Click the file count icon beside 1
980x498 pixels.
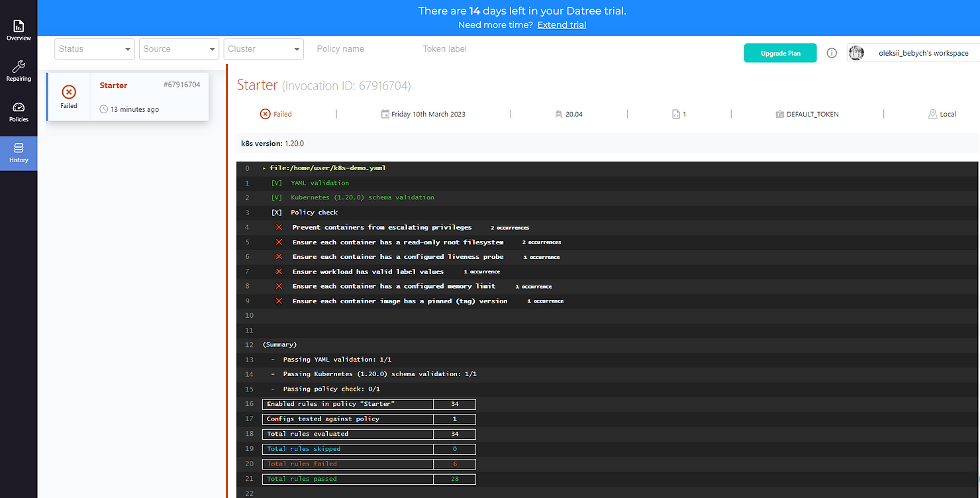675,114
